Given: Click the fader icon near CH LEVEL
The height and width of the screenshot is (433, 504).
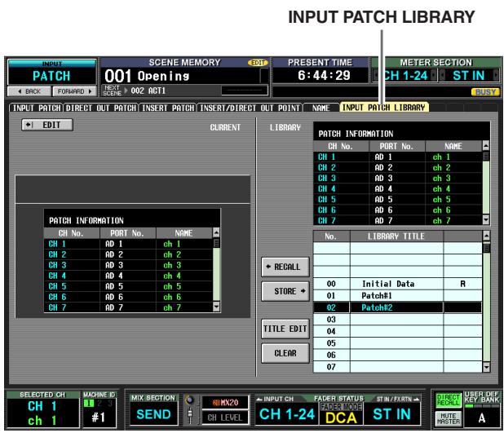Looking at the screenshot, I should point(190,416).
